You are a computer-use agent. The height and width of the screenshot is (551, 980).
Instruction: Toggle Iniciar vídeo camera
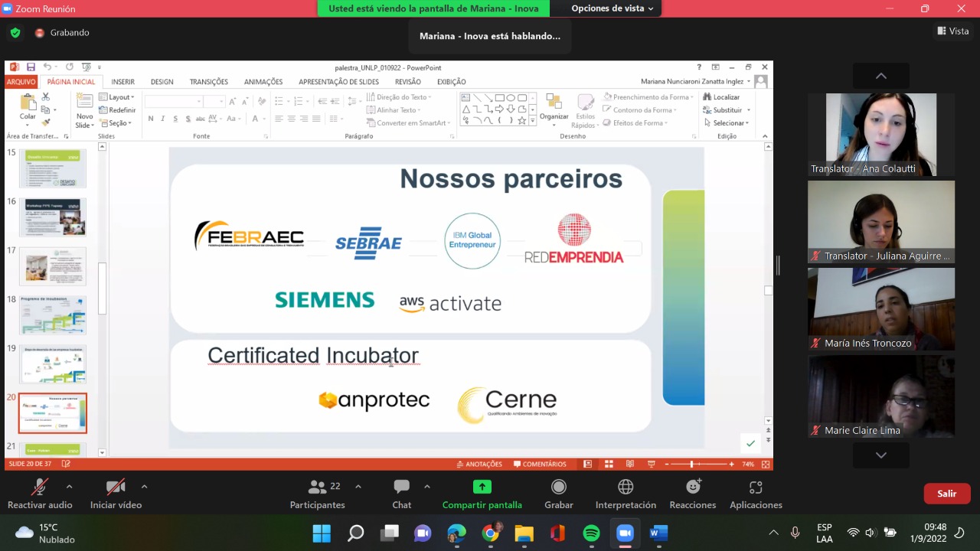point(116,494)
